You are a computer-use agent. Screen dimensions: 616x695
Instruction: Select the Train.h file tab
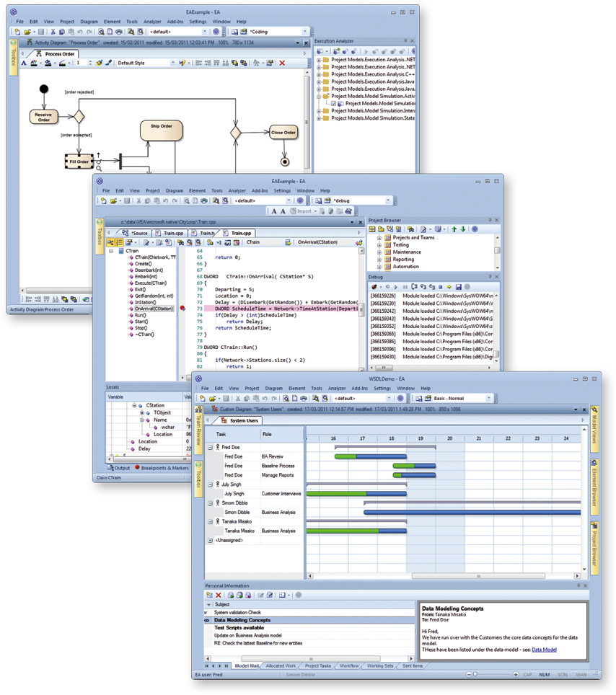(x=206, y=233)
